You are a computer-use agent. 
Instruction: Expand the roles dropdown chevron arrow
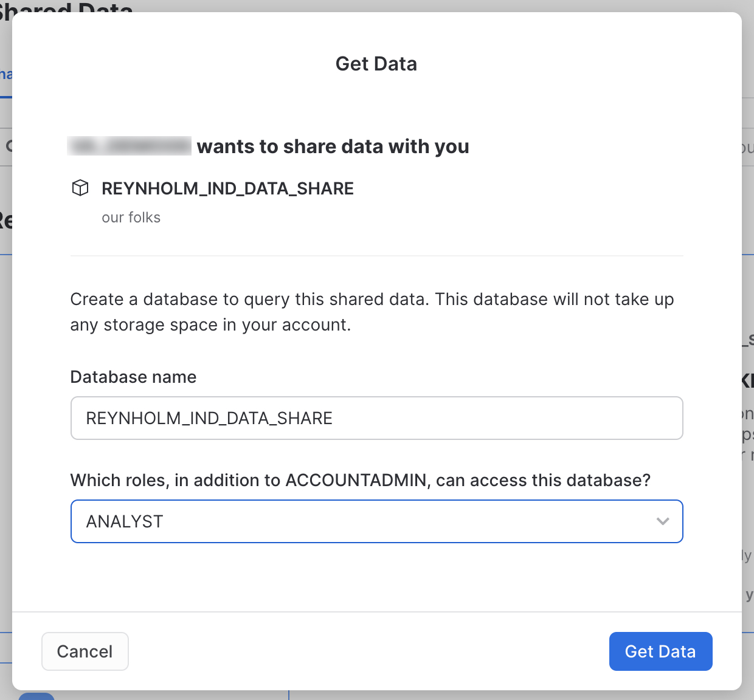tap(663, 521)
